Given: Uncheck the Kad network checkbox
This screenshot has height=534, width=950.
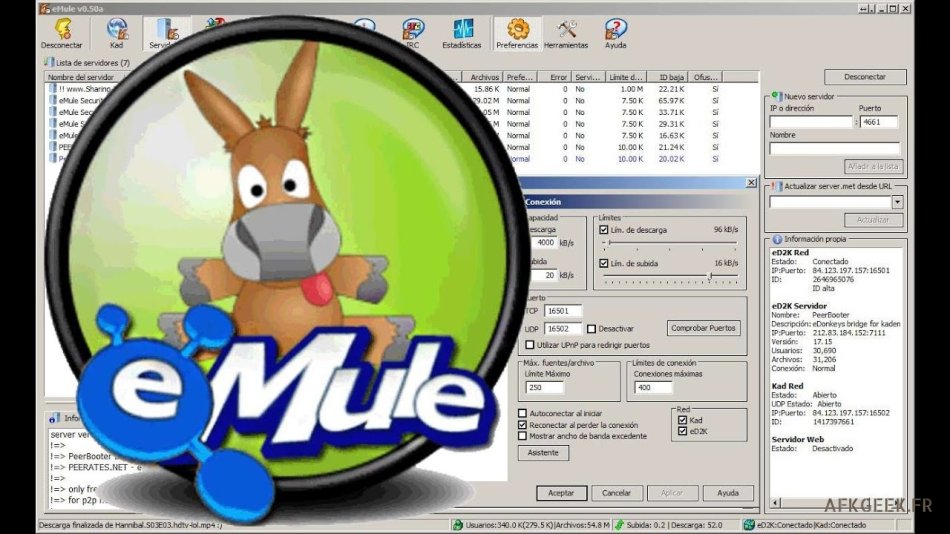Looking at the screenshot, I should point(683,420).
